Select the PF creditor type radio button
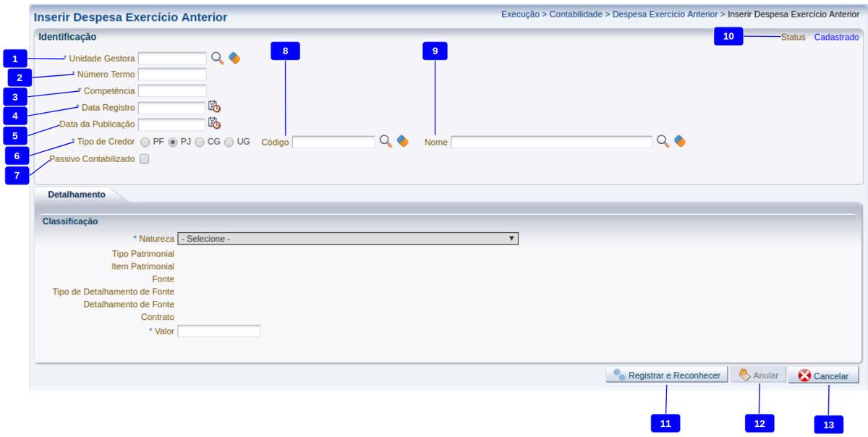868x437 pixels. [145, 143]
